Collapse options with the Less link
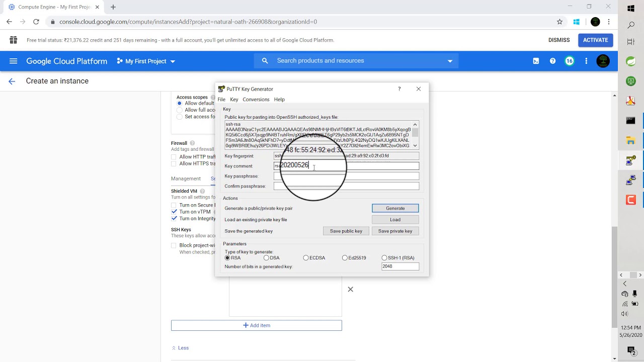 [x=180, y=348]
